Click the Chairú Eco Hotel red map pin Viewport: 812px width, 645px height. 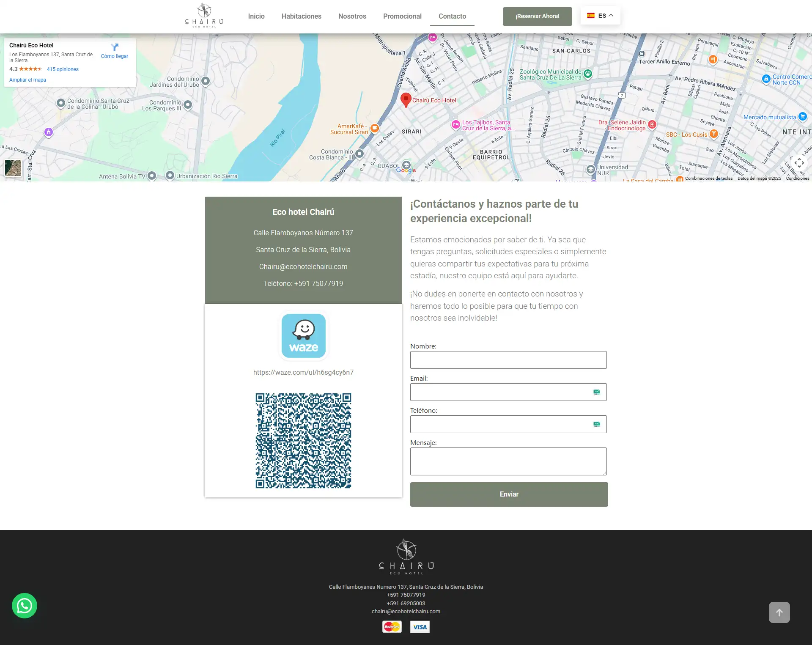(406, 100)
